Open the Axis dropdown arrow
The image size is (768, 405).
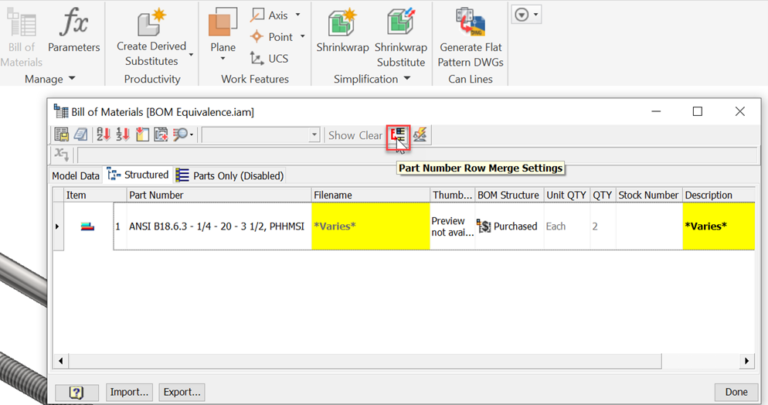point(301,16)
